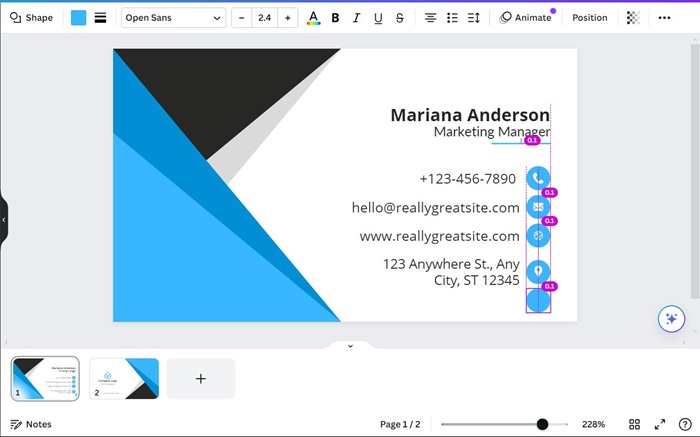The height and width of the screenshot is (437, 700).
Task: Toggle underline formatting
Action: click(378, 18)
